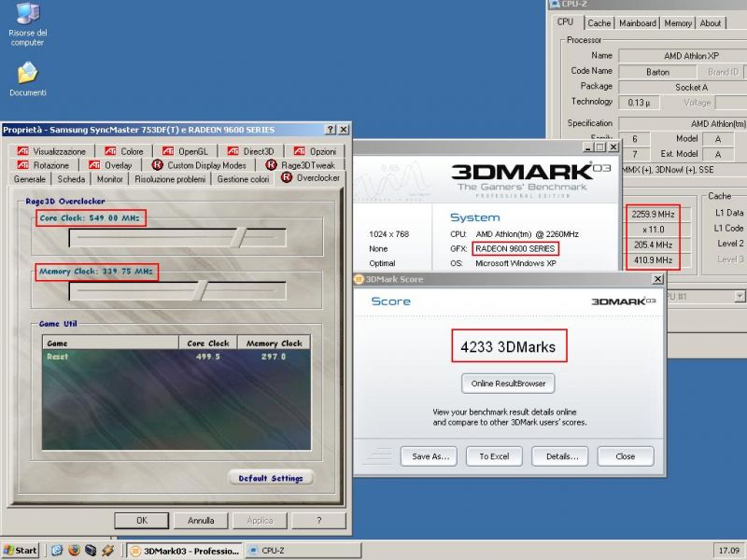
Task: Select the Scheda tab
Action: point(71,179)
